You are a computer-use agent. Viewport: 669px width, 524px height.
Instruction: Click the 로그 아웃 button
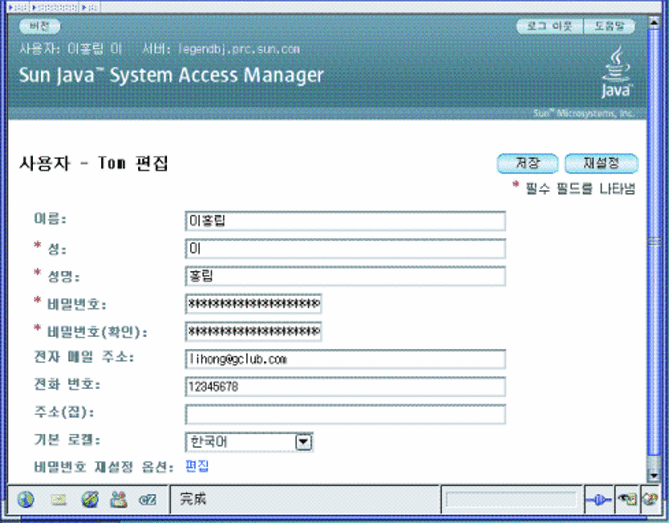click(550, 26)
